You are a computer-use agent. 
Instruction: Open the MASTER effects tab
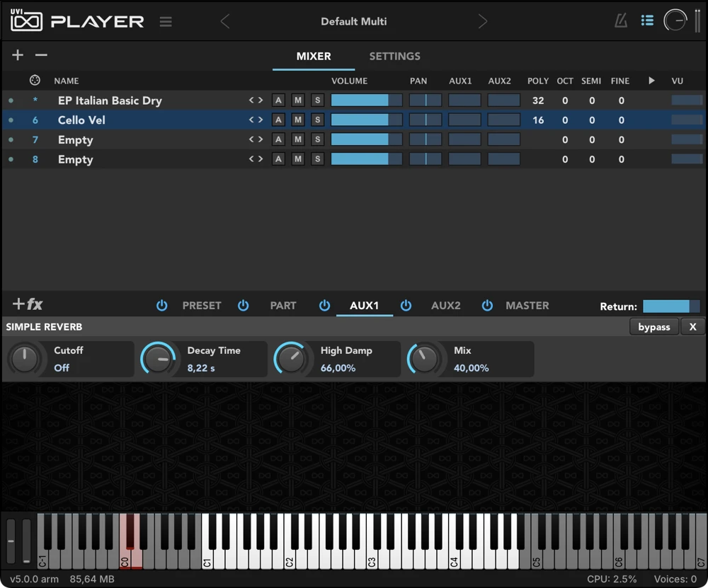(527, 306)
